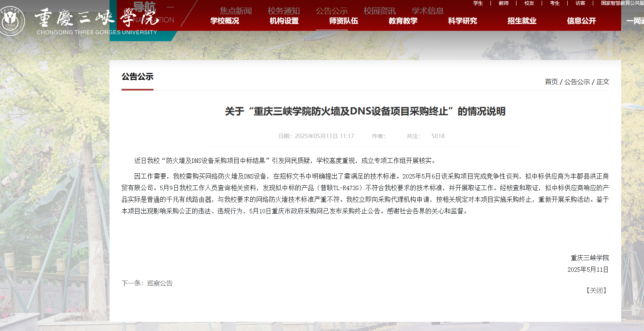Image resolution: width=644 pixels, height=331 pixels.
Task: Open 国家智慧教育公共服务 link
Action: [x=622, y=3]
